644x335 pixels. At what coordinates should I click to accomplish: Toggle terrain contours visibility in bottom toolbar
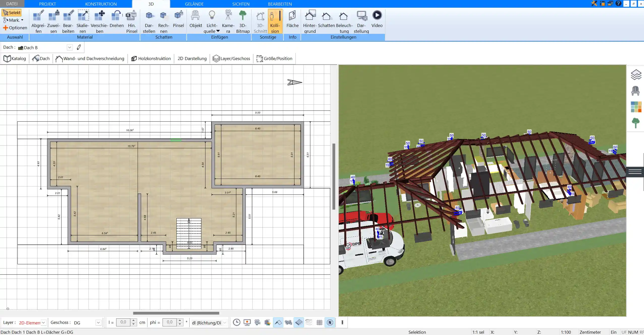[x=309, y=322]
